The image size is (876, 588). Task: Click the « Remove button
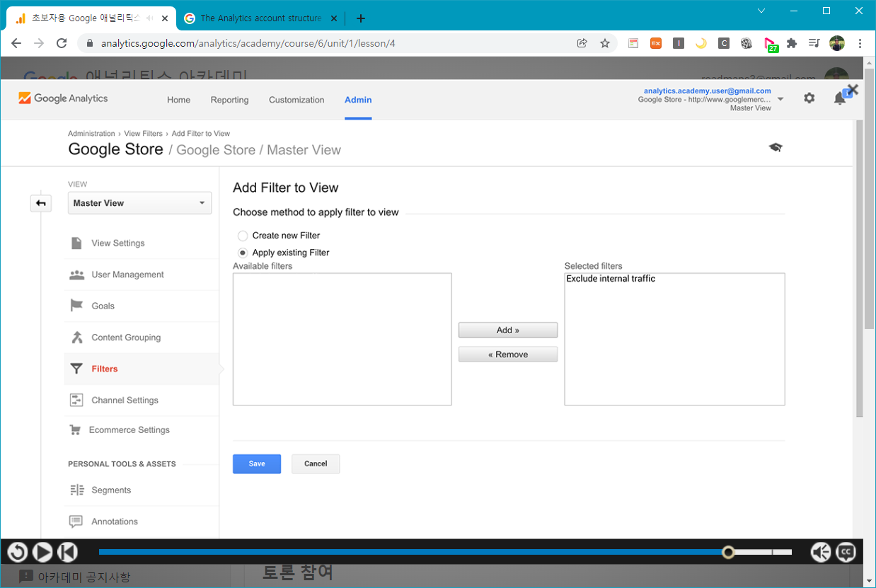coord(508,354)
